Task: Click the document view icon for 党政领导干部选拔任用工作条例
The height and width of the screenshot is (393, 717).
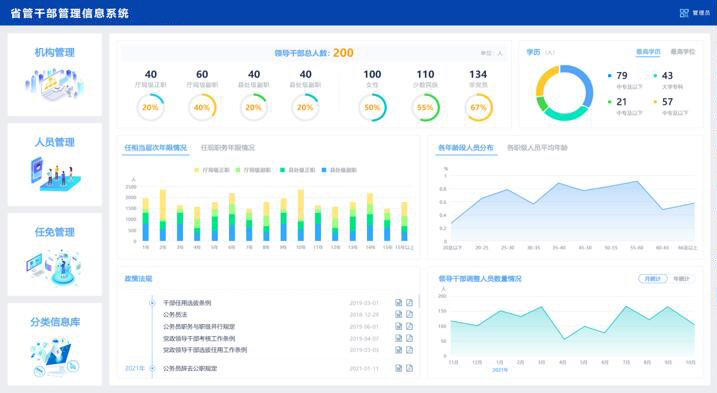Action: click(x=399, y=350)
